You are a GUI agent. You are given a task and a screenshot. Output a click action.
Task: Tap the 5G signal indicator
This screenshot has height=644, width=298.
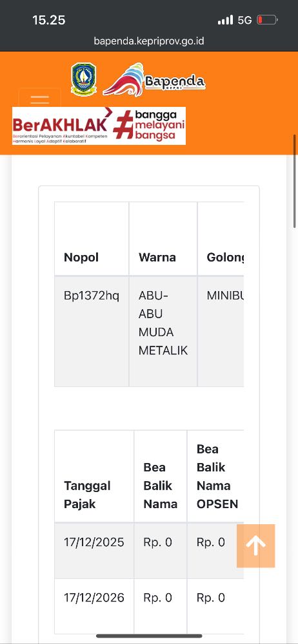click(244, 20)
